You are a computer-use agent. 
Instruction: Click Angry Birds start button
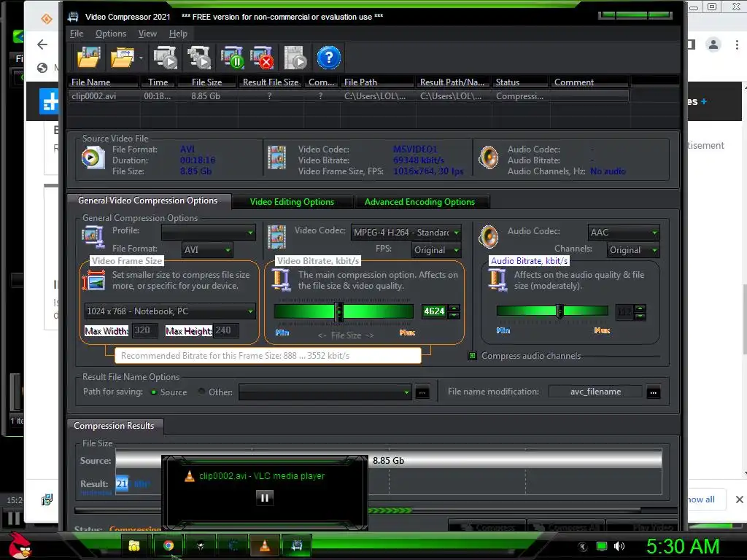[x=20, y=545]
